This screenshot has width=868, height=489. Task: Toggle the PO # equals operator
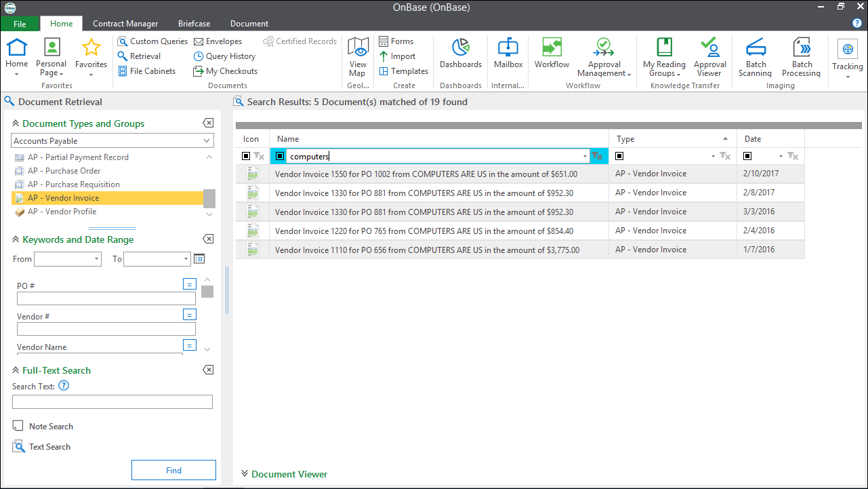190,284
